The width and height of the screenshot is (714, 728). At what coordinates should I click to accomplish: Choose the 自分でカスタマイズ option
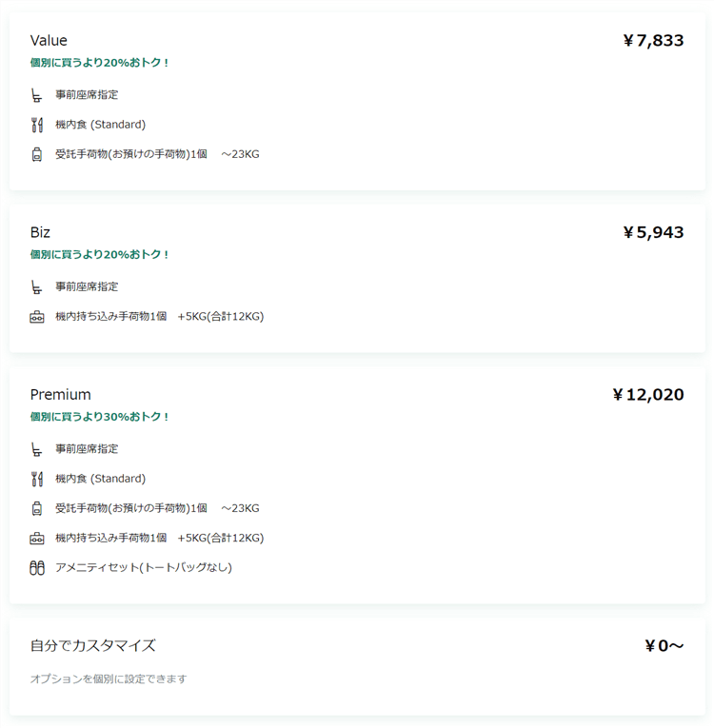point(92,645)
